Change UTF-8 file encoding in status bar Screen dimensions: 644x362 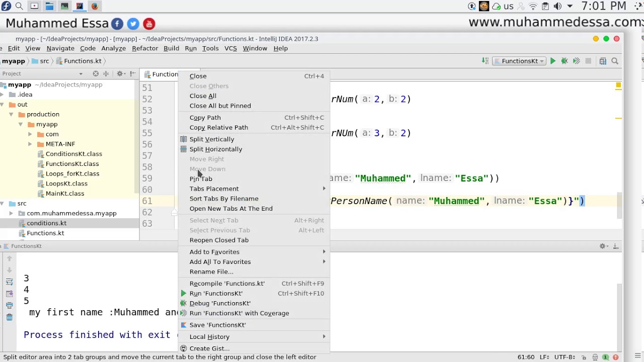565,357
